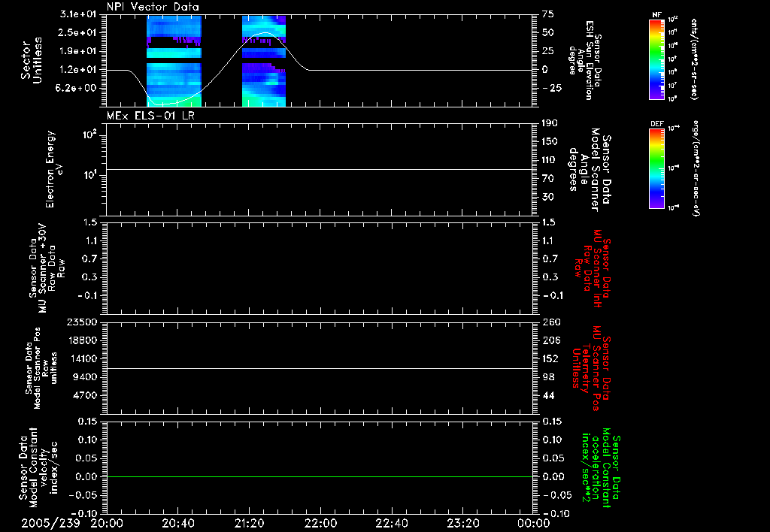The width and height of the screenshot is (770, 532).
Task: Click the 21:20 time axis label
Action: (249, 524)
